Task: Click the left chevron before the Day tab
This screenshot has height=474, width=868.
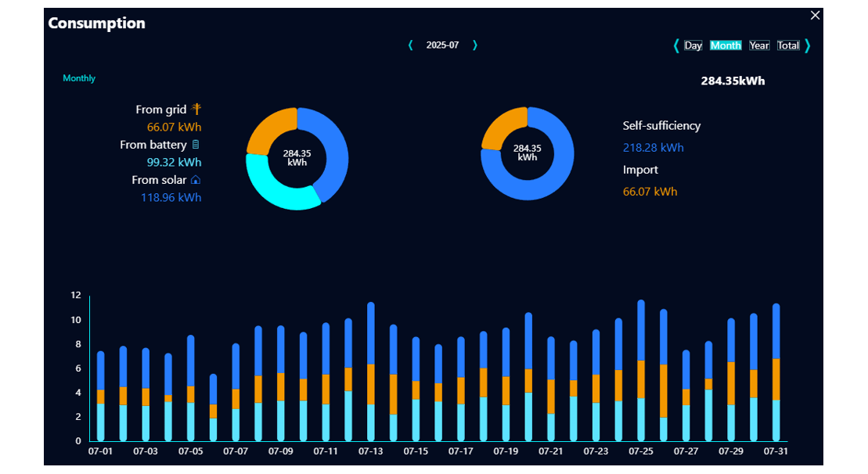Action: click(x=676, y=45)
